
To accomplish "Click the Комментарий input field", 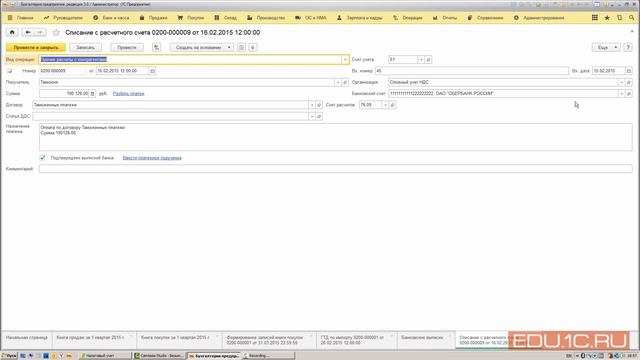I will pos(336,169).
